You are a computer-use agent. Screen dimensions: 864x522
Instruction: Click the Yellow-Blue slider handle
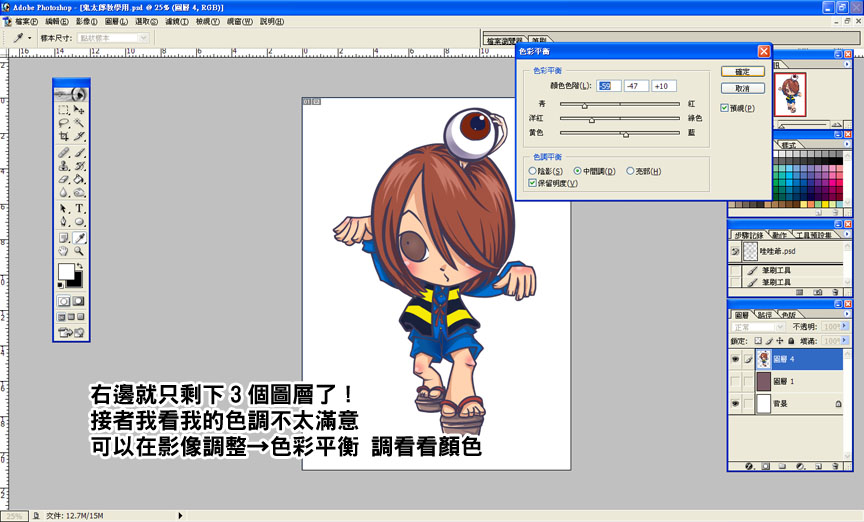click(x=625, y=134)
